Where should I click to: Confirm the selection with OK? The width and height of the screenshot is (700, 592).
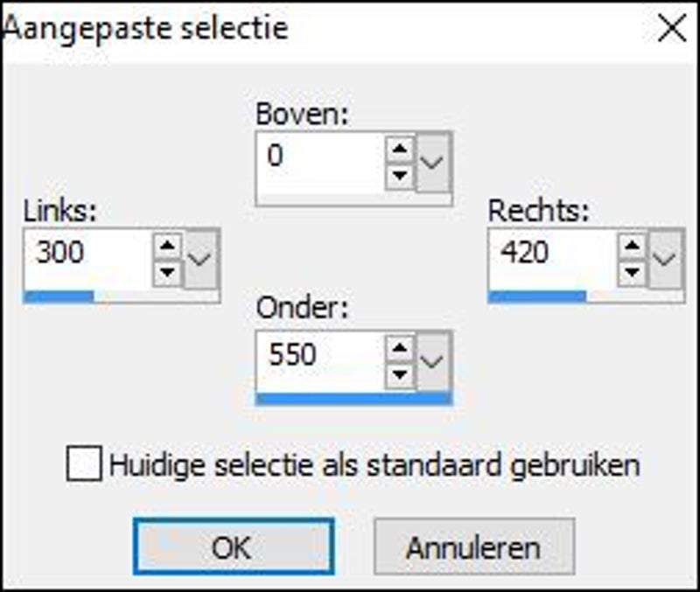pos(233,547)
